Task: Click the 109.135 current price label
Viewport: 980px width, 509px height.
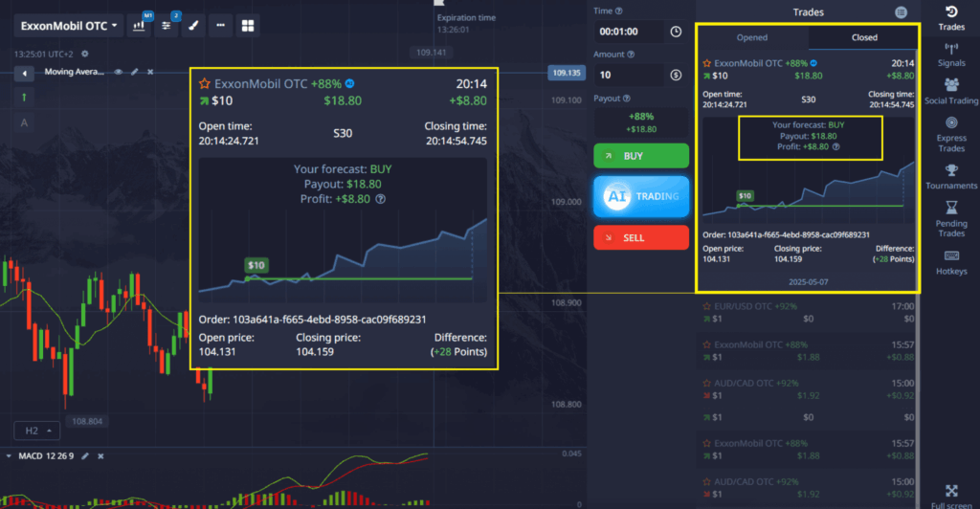Action: pos(567,73)
